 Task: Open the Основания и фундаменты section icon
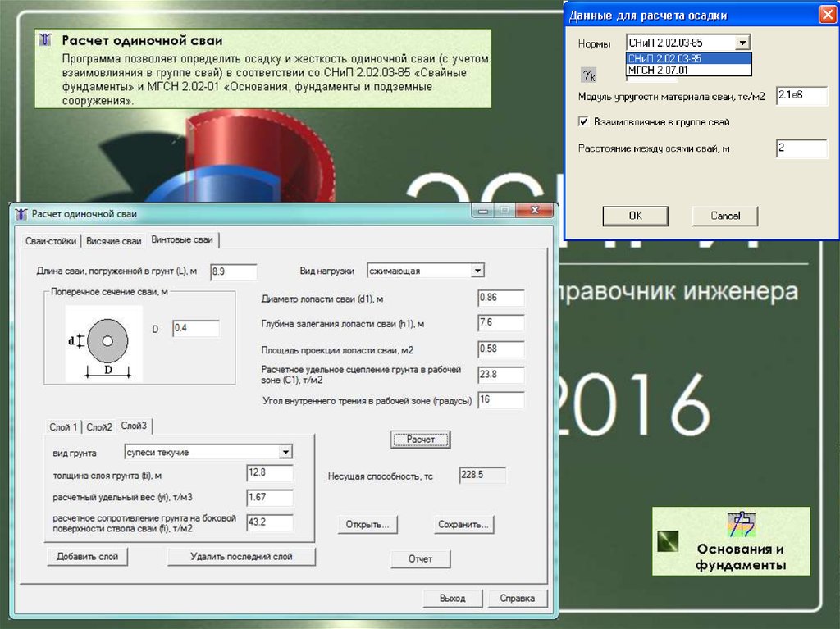(x=742, y=524)
